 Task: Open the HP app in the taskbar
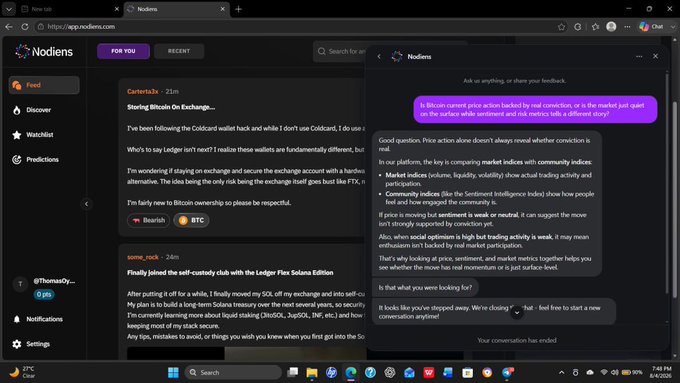coord(331,373)
